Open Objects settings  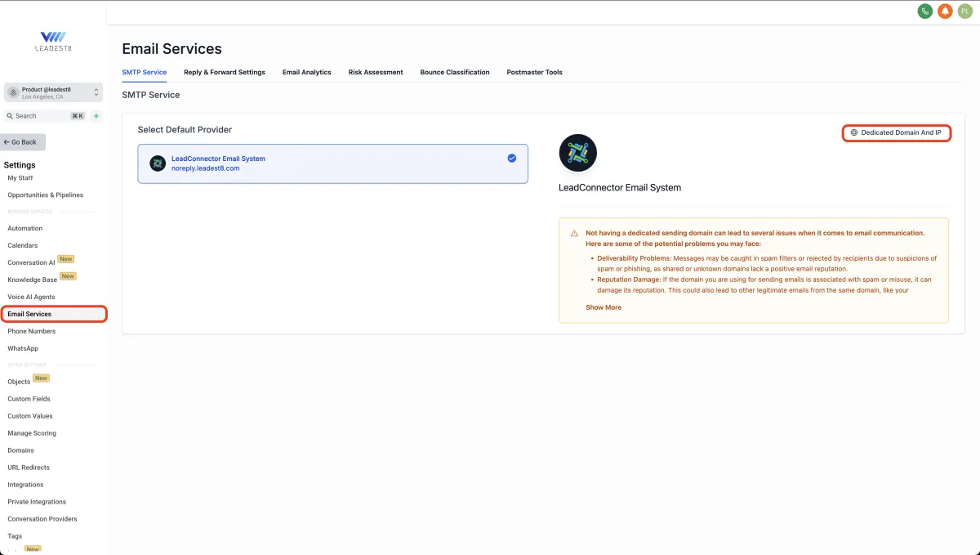[x=19, y=382]
